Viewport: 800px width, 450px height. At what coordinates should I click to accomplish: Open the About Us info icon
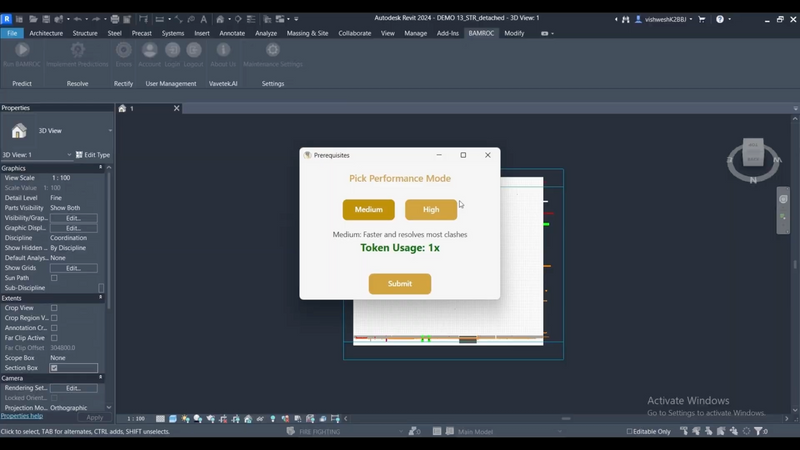(223, 49)
